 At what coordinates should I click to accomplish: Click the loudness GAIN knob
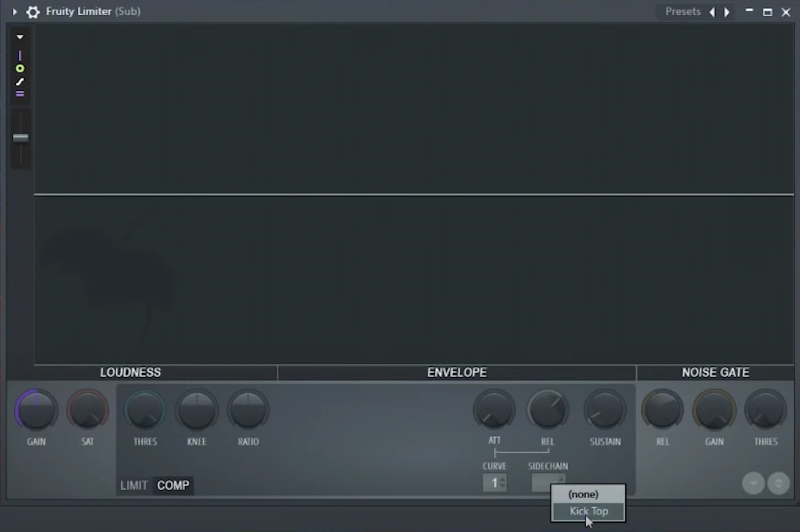36,410
